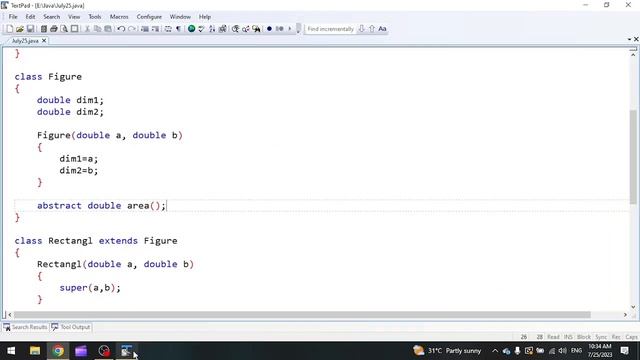
Task: Click the Print icon in the toolbar
Action: coord(53,29)
